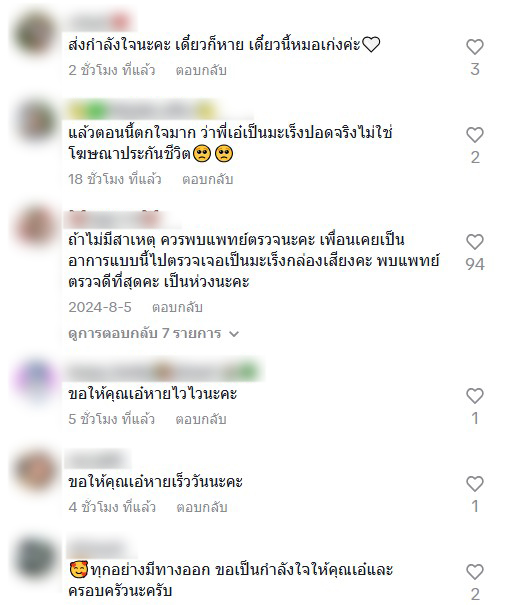Like the last comment about ครอบครัว

475,572
